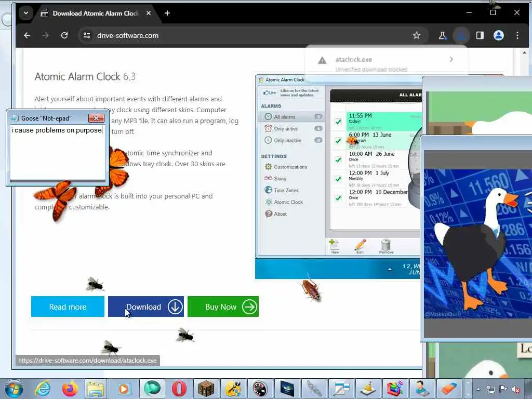Open Windows Explorer folder on the taskbar
This screenshot has height=399, width=532.
[x=96, y=389]
